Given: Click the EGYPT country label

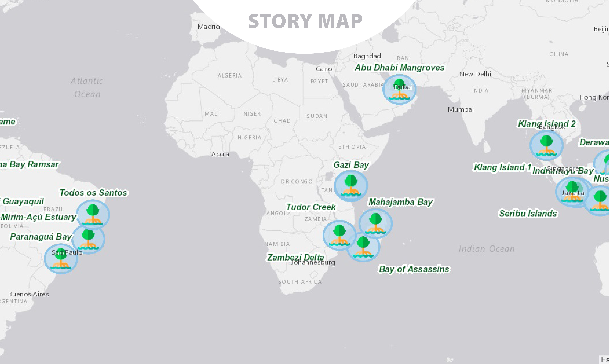Looking at the screenshot, I should (319, 81).
